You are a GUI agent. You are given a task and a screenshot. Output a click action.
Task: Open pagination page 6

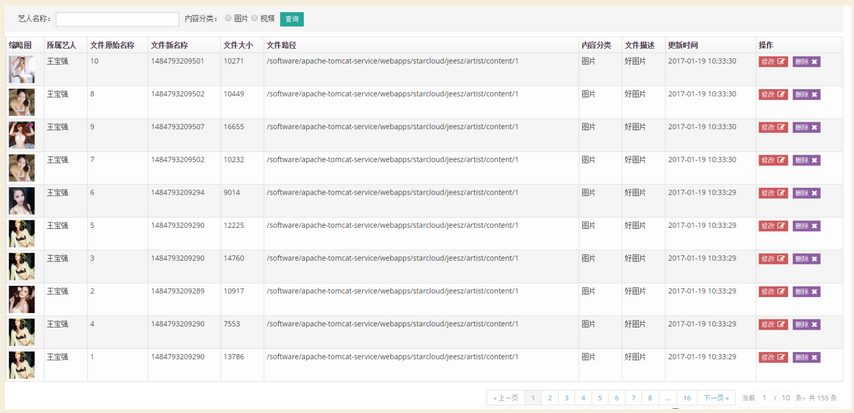click(x=617, y=398)
